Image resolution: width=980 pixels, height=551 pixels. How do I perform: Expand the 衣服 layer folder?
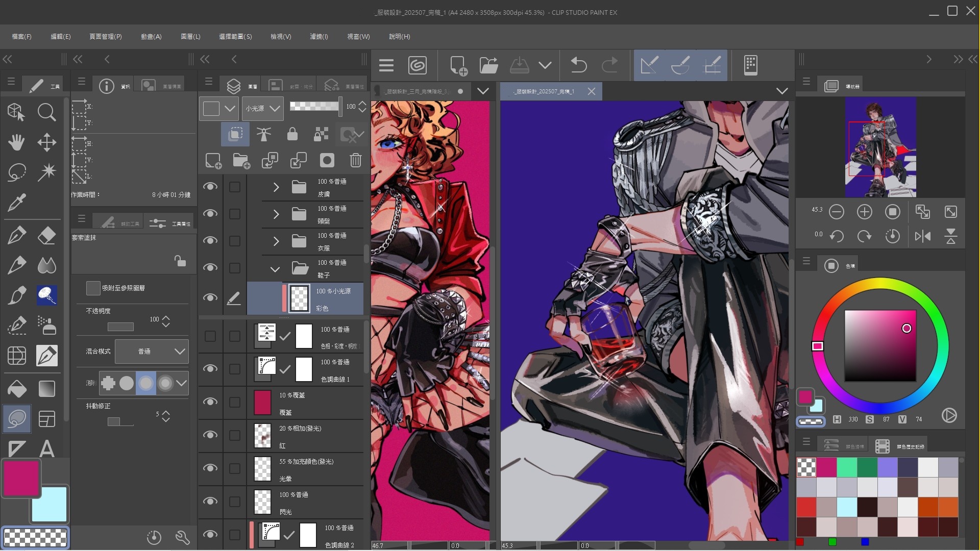[276, 241]
